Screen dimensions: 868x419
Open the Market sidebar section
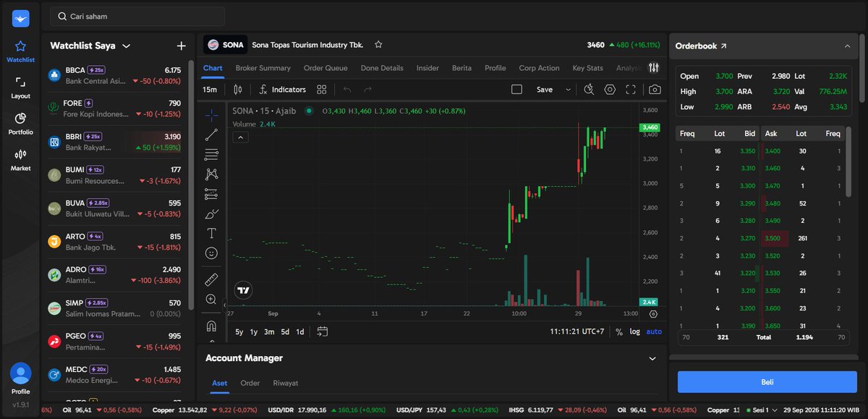(20, 160)
